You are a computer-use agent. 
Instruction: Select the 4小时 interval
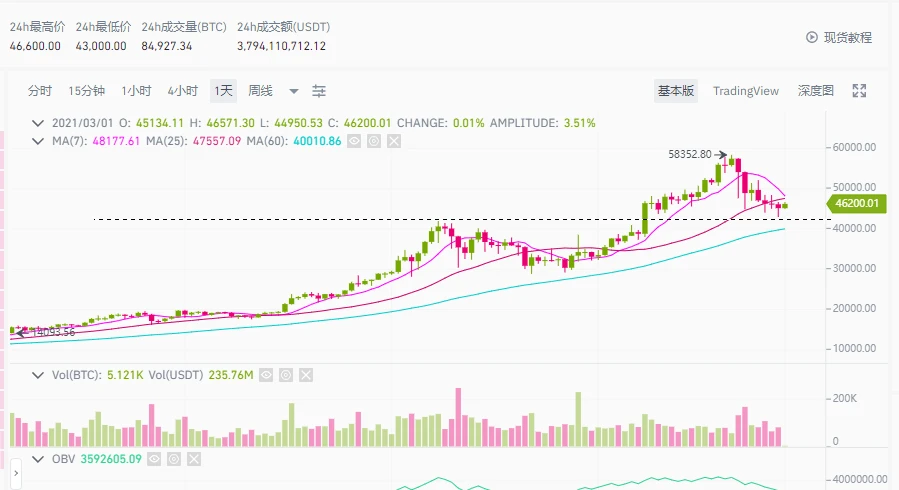pos(182,91)
